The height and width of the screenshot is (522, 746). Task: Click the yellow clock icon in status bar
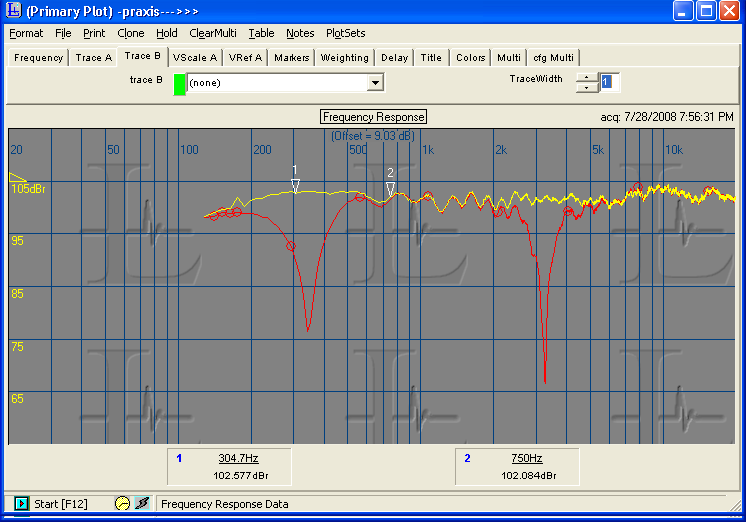[x=122, y=504]
